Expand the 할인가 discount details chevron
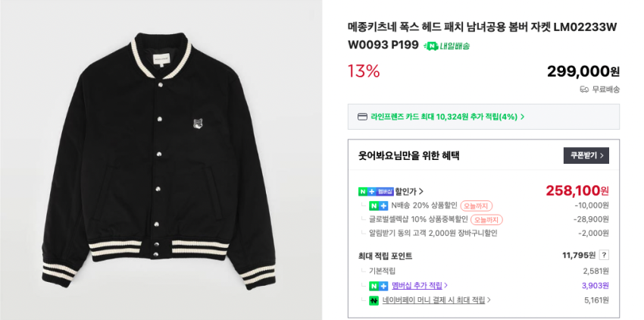This screenshot has width=644, height=320. (421, 191)
